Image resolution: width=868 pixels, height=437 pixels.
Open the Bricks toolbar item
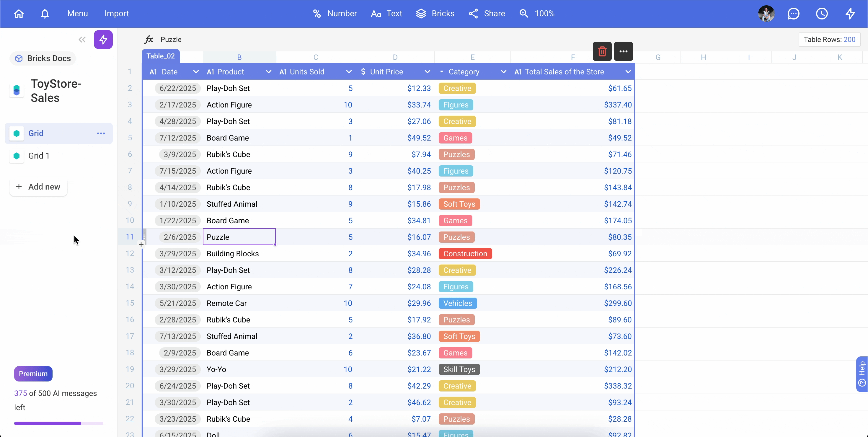point(435,14)
